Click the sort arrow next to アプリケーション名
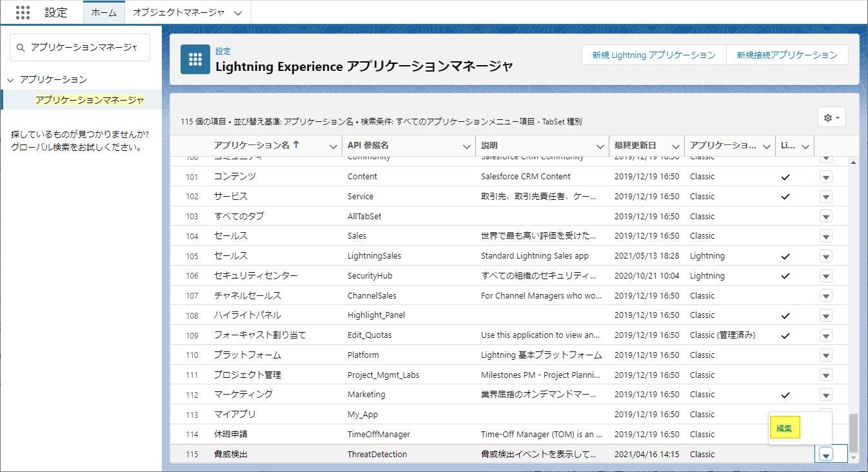The image size is (868, 472). click(x=296, y=145)
